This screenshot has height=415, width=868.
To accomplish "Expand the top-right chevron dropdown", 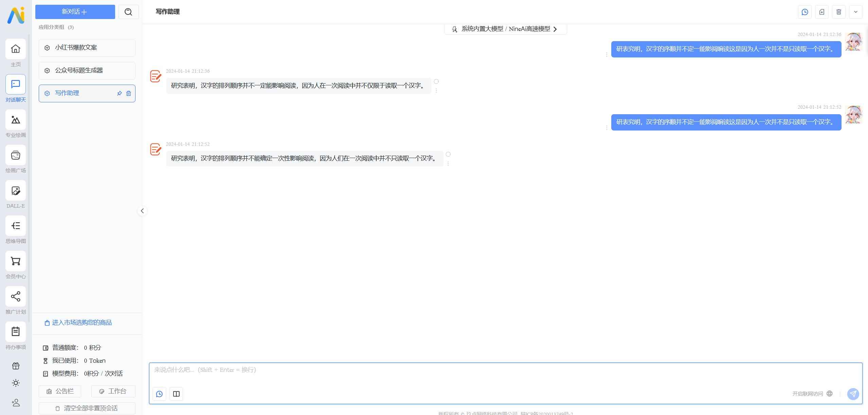I will (855, 12).
